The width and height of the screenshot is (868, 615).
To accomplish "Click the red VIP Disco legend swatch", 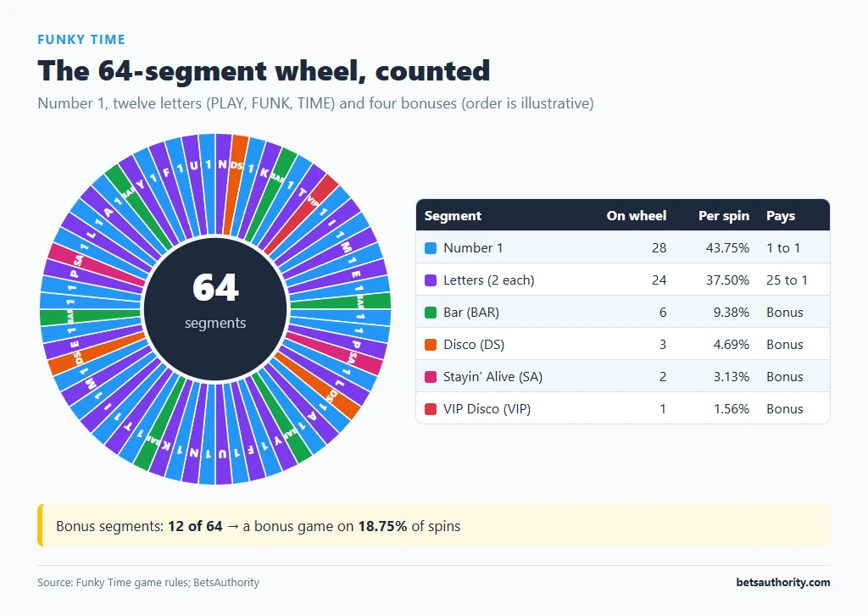I will (x=430, y=408).
